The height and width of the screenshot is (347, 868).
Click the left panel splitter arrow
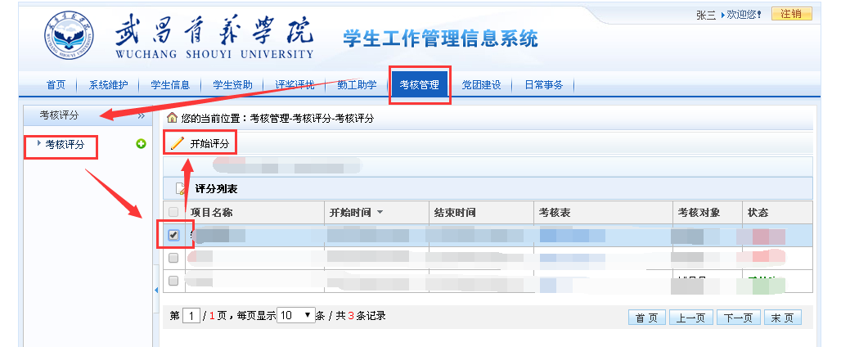(x=155, y=291)
